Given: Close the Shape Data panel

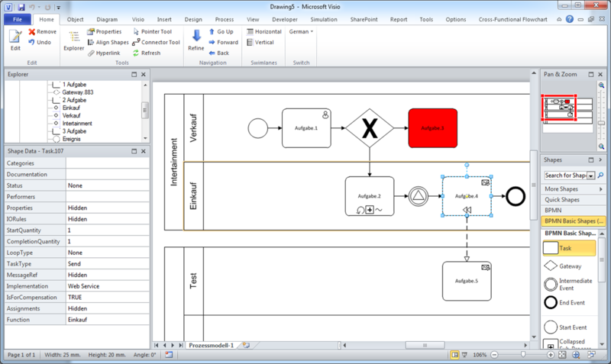Looking at the screenshot, I should tap(144, 151).
